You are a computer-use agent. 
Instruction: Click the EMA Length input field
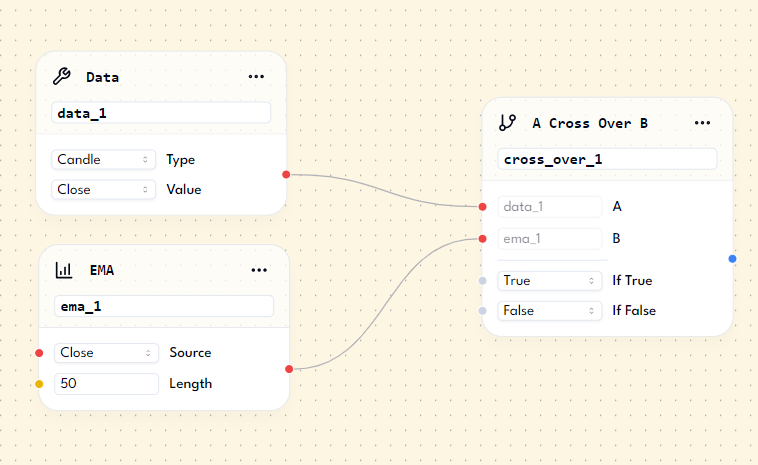[x=106, y=383]
